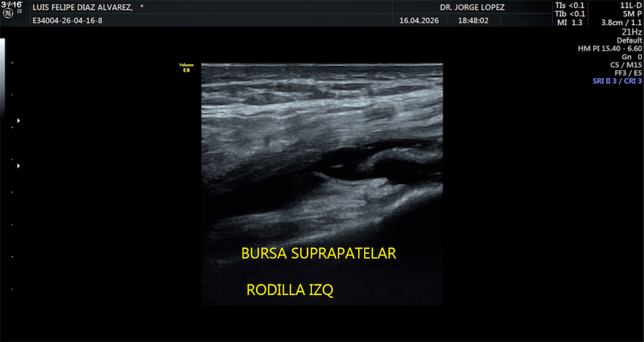The image size is (644, 342).
Task: Click the DR. JORGE LOPEZ field
Action: point(472,7)
